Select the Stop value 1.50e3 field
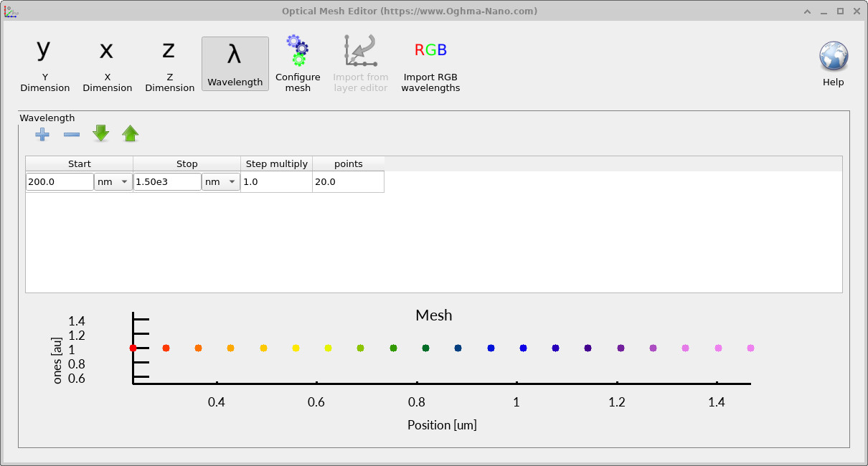The height and width of the screenshot is (466, 868). pyautogui.click(x=166, y=181)
